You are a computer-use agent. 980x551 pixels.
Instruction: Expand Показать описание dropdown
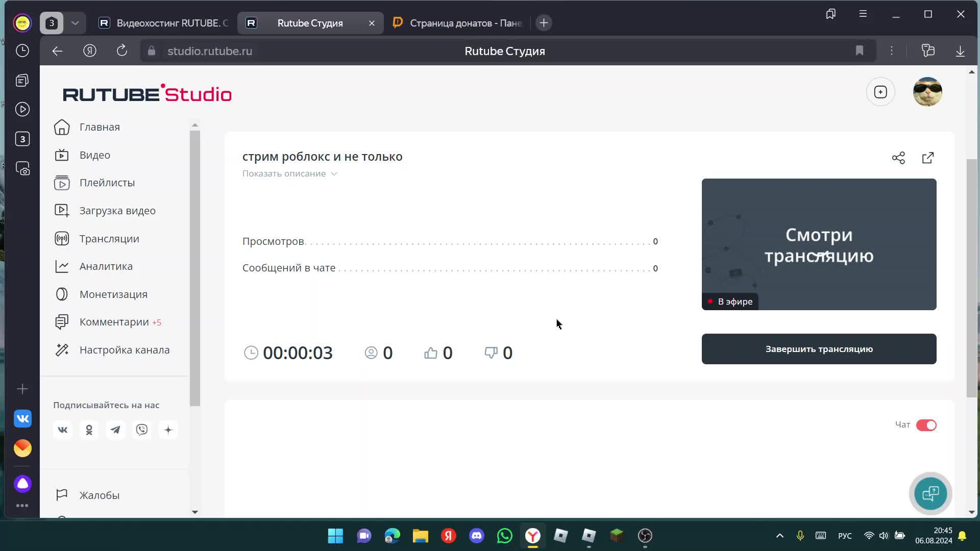pos(289,173)
